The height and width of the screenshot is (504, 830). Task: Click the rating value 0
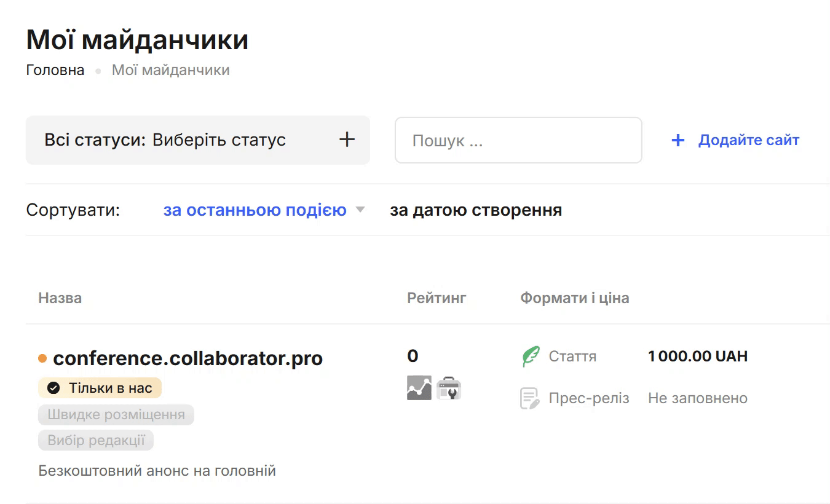(413, 356)
